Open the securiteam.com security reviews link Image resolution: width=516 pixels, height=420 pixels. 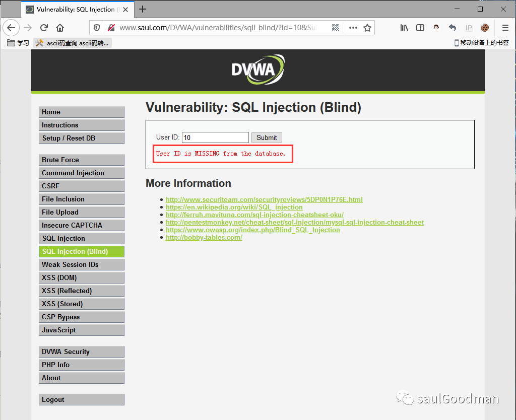click(x=264, y=199)
